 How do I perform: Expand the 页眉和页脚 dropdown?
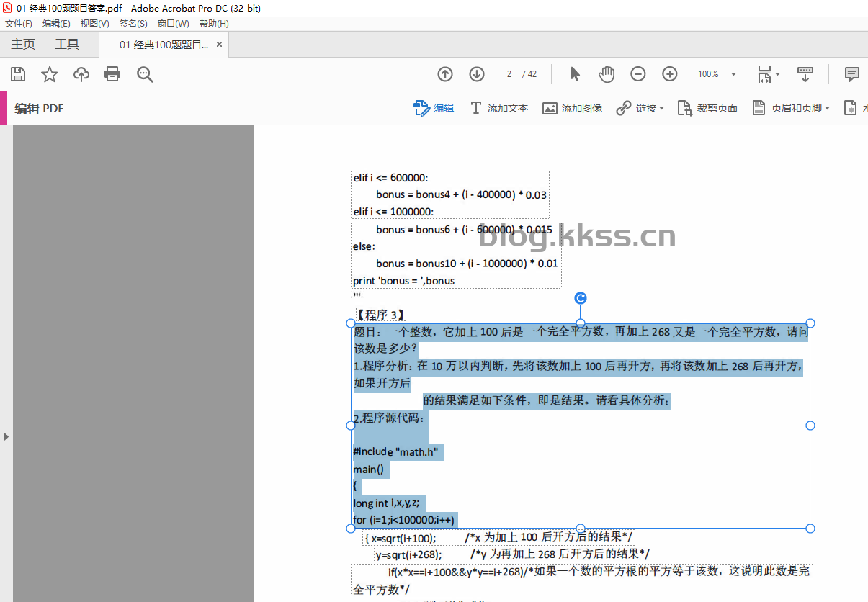click(791, 108)
